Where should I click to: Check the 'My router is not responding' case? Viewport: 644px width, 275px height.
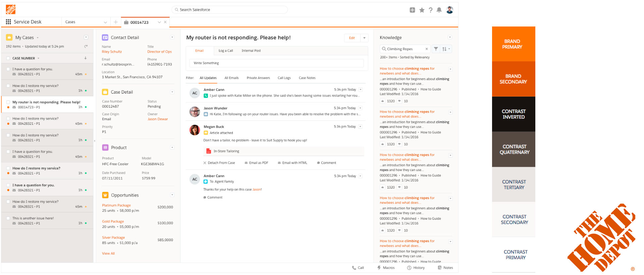pos(8,102)
